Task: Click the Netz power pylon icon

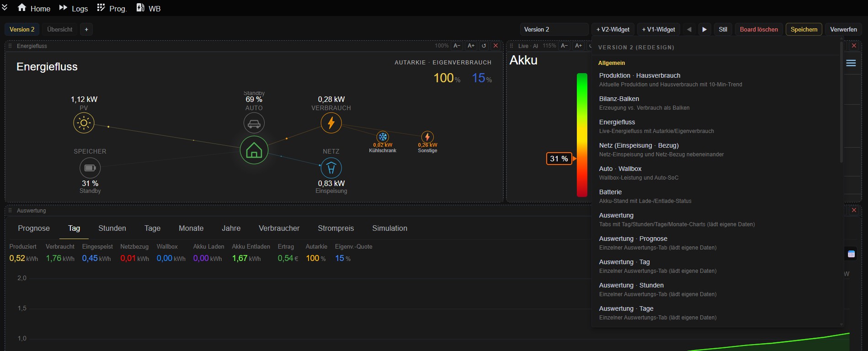Action: coord(331,168)
